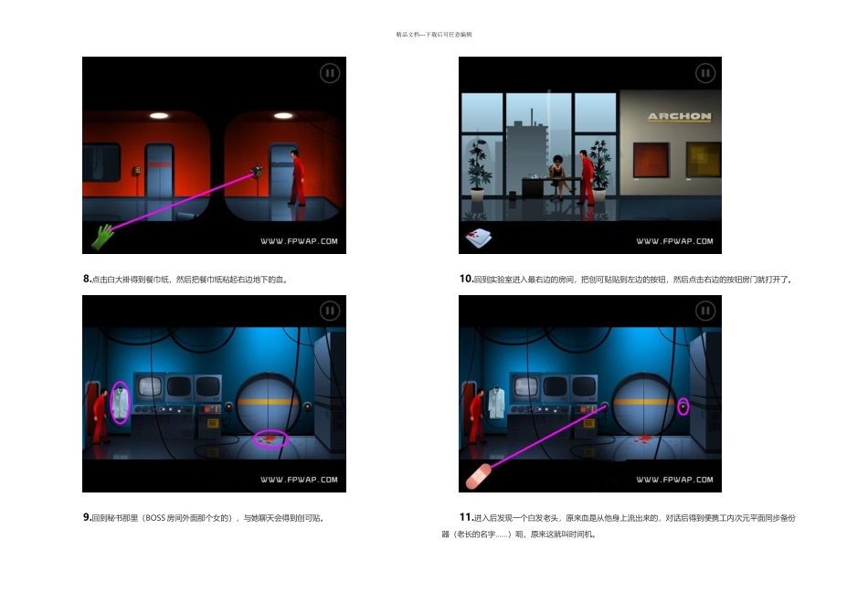Select the green glove inventory item

[103, 236]
